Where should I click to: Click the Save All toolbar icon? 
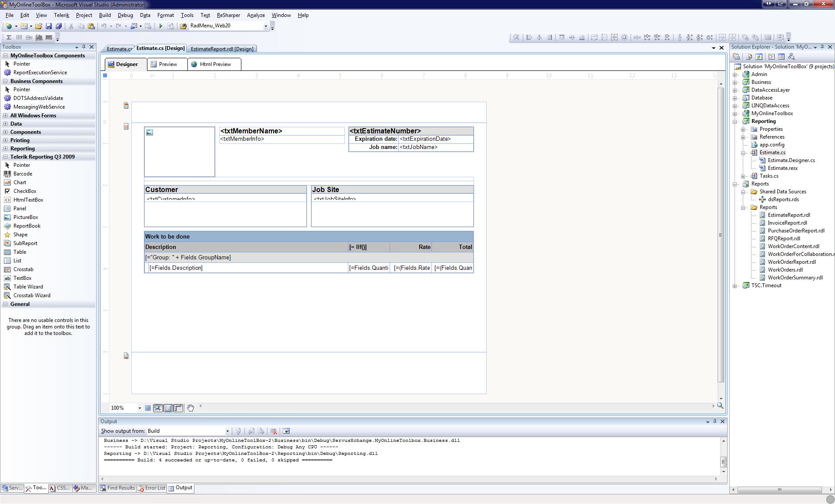coord(58,26)
